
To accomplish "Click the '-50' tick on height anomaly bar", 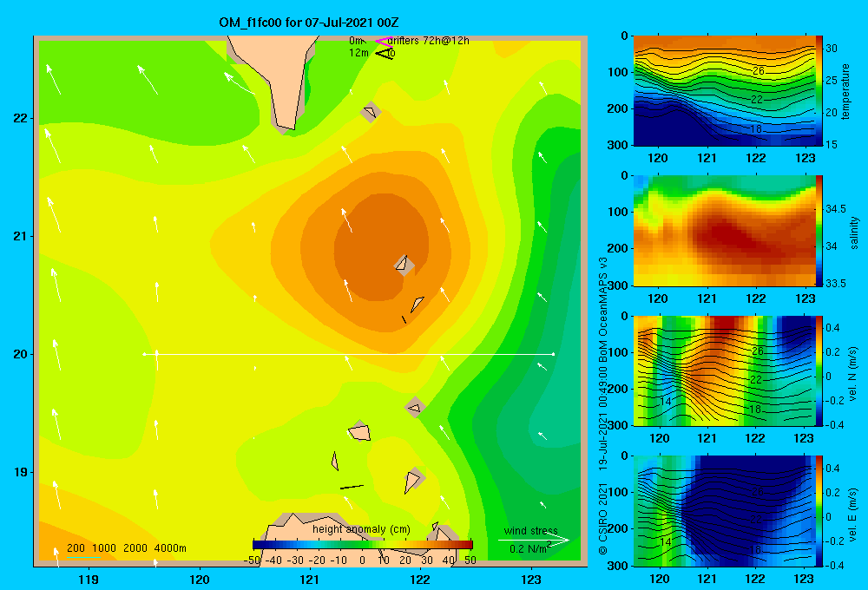I will tap(252, 560).
